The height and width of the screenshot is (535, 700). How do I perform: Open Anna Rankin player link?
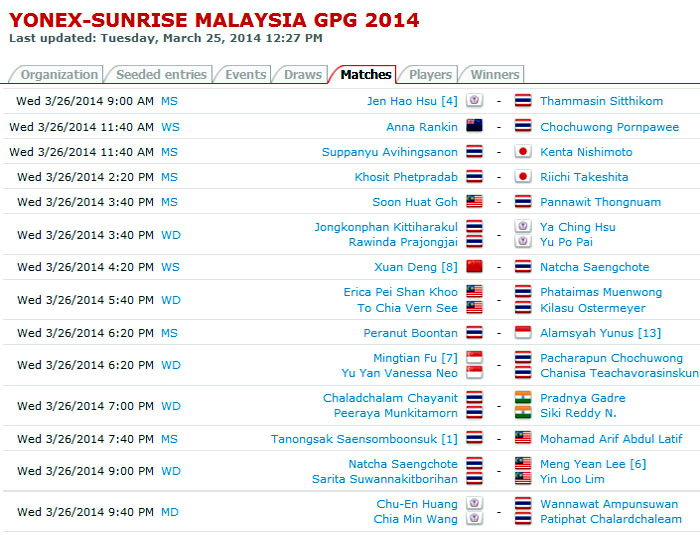(422, 127)
